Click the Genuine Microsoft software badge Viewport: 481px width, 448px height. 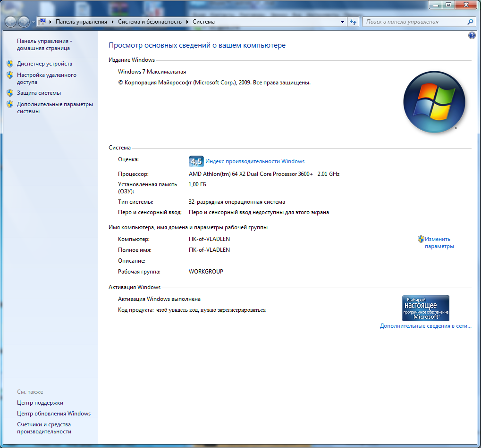click(425, 308)
